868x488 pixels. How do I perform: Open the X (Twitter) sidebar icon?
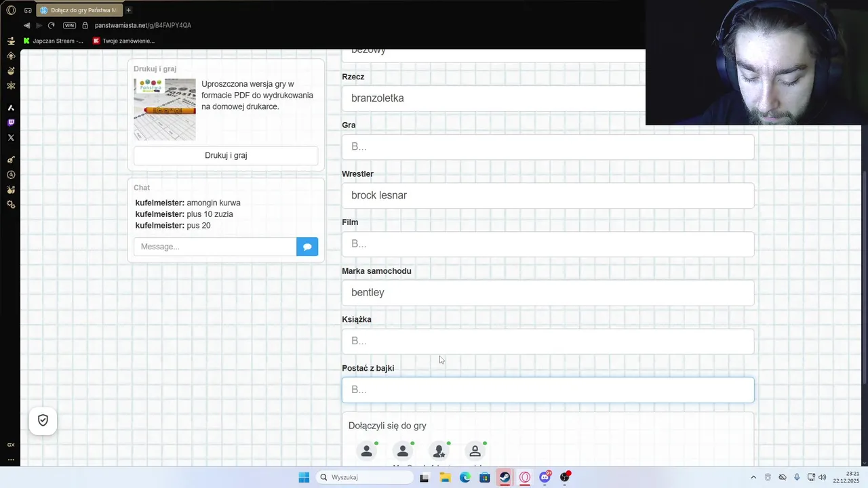[11, 138]
